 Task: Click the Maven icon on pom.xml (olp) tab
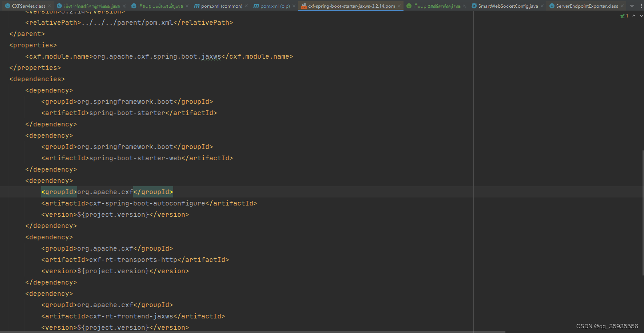[x=256, y=6]
